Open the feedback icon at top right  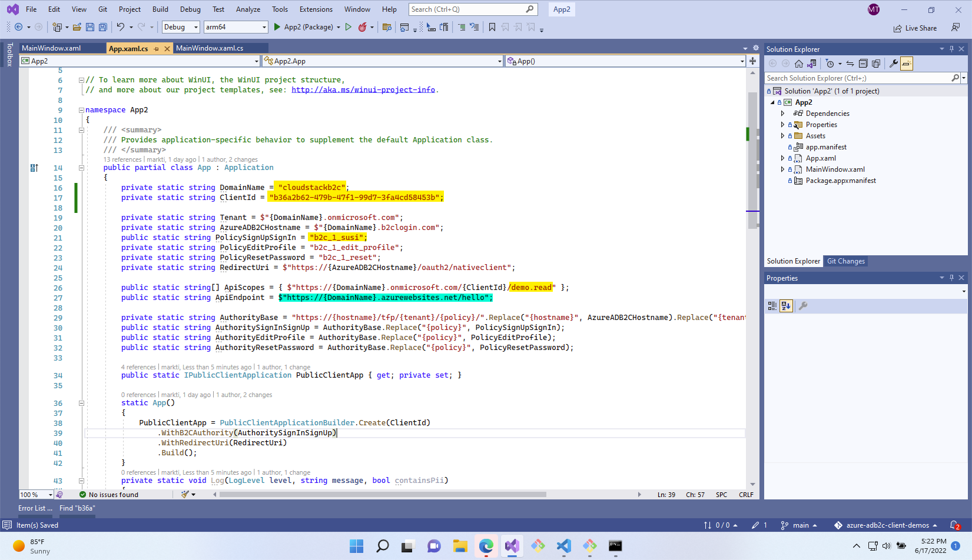coord(956,28)
